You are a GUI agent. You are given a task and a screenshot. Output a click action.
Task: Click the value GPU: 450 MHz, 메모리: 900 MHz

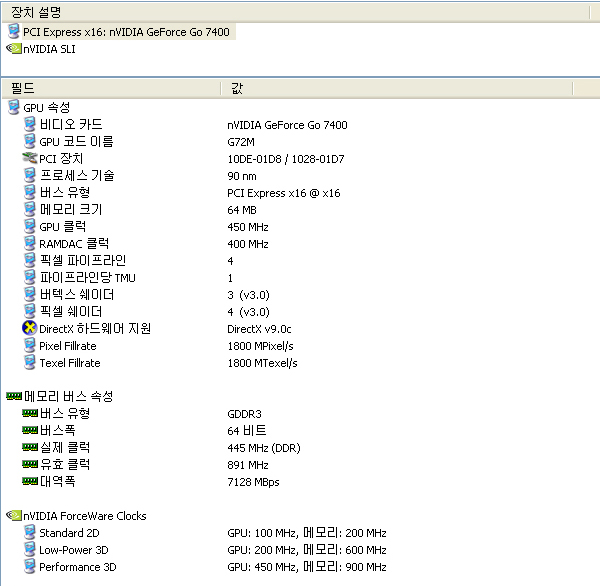pyautogui.click(x=307, y=567)
